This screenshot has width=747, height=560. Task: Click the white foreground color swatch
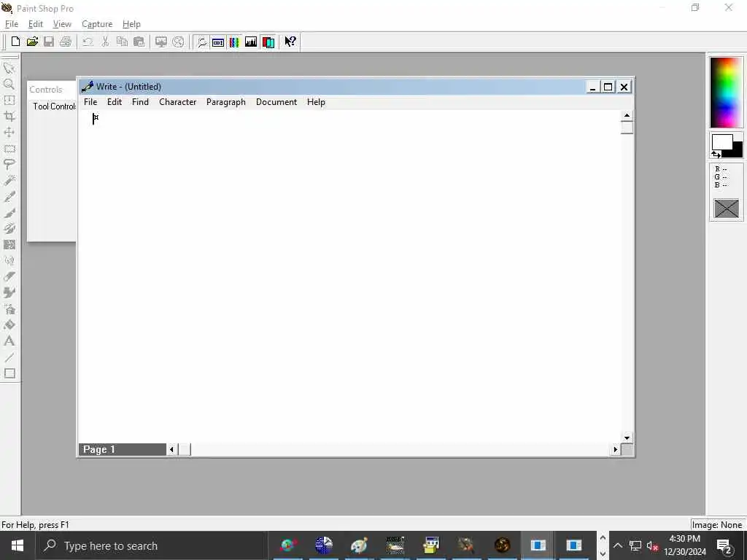[721, 142]
